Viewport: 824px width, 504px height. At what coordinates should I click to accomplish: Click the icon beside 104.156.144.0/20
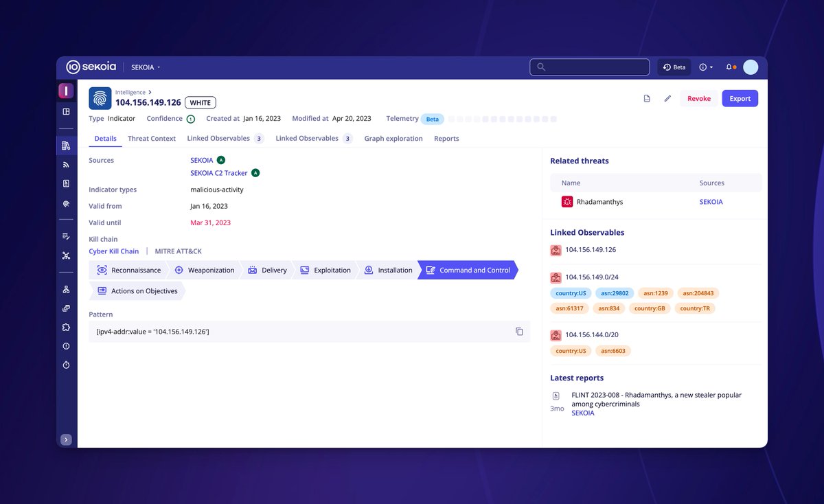click(x=556, y=335)
